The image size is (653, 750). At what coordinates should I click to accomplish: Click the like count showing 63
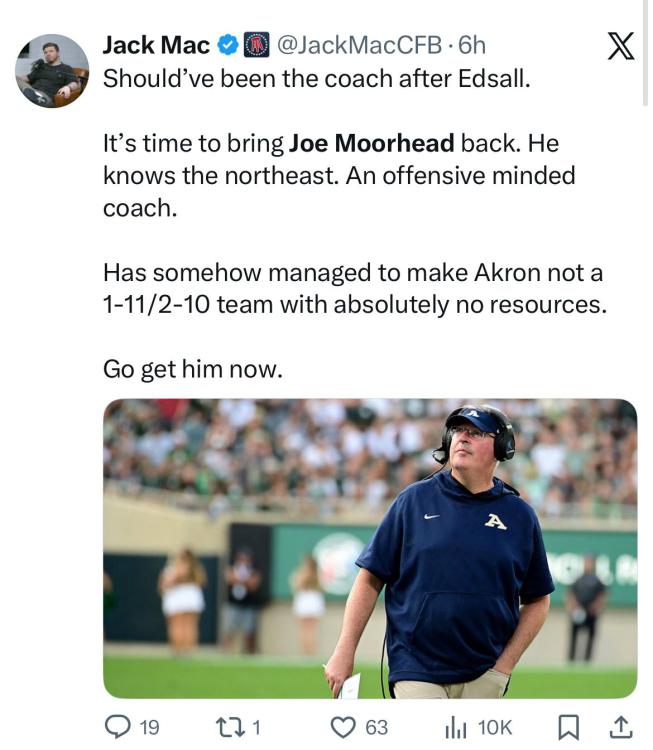pyautogui.click(x=377, y=727)
